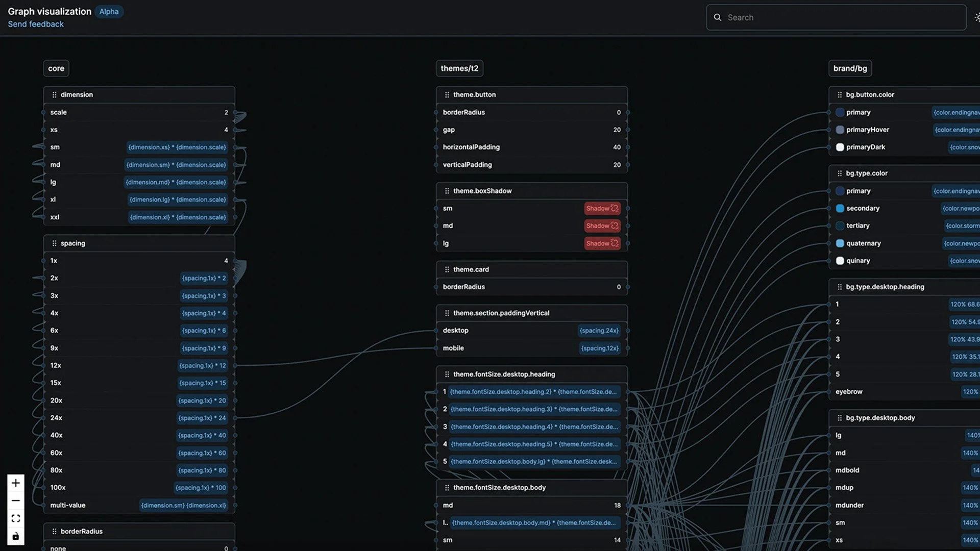Click the drag handle of theme.boxShadow
This screenshot has width=980, height=551.
pos(447,191)
